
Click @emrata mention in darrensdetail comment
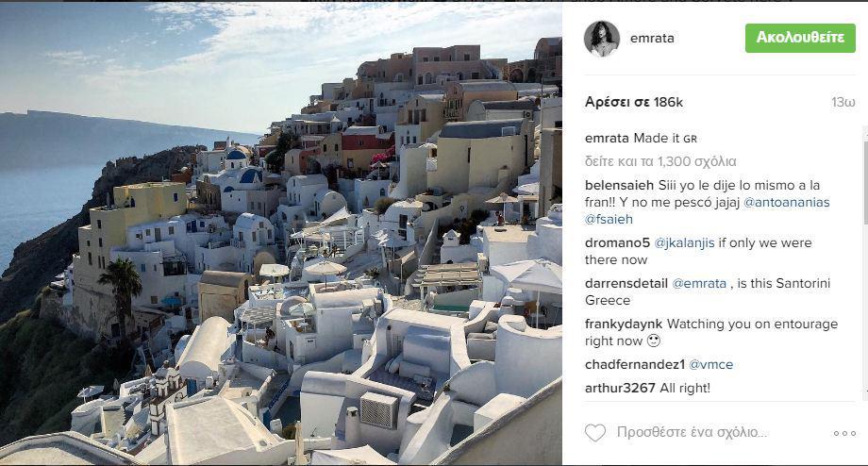(x=698, y=283)
